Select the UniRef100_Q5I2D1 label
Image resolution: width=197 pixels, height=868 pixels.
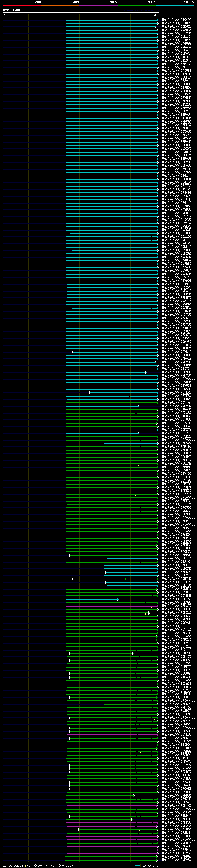click(x=177, y=33)
